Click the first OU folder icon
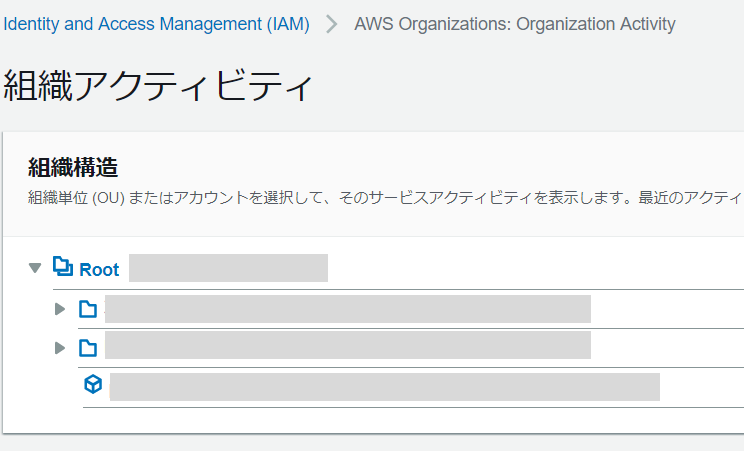The height and width of the screenshot is (451, 744). pos(88,309)
